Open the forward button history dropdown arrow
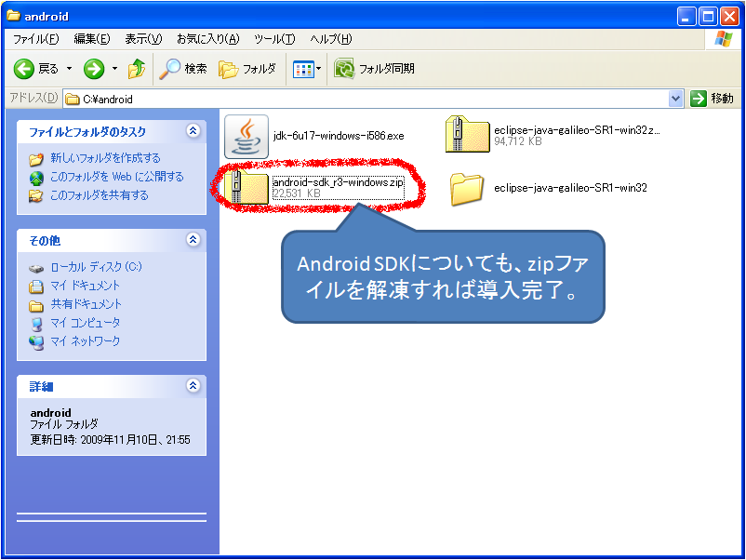The height and width of the screenshot is (560, 746). coord(114,69)
